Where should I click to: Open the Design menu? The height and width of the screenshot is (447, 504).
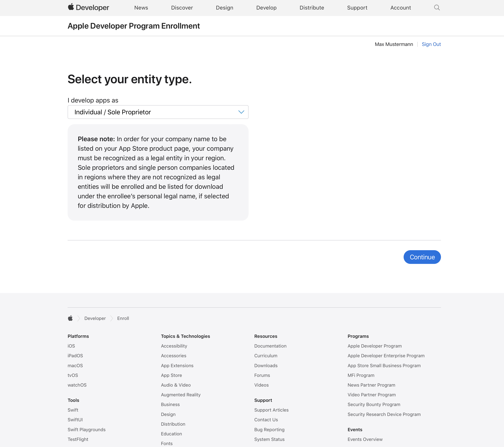coord(224,8)
